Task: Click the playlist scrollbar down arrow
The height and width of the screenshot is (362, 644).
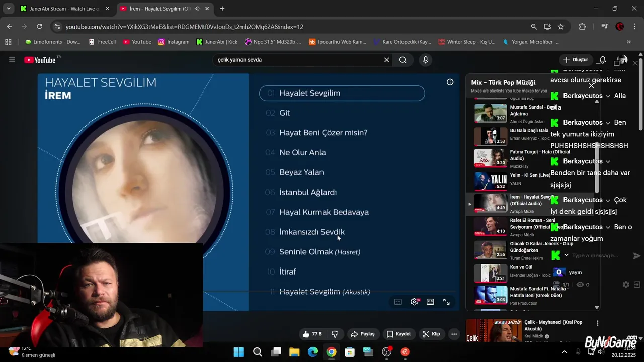Action: click(x=597, y=307)
